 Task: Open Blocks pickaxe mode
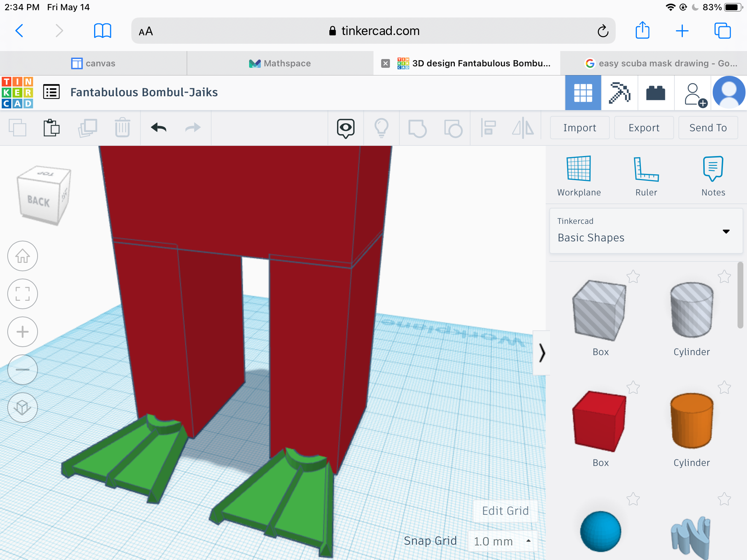pos(619,93)
